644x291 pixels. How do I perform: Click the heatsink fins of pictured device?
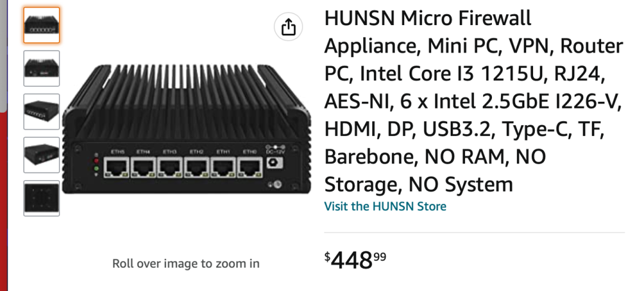(x=187, y=103)
